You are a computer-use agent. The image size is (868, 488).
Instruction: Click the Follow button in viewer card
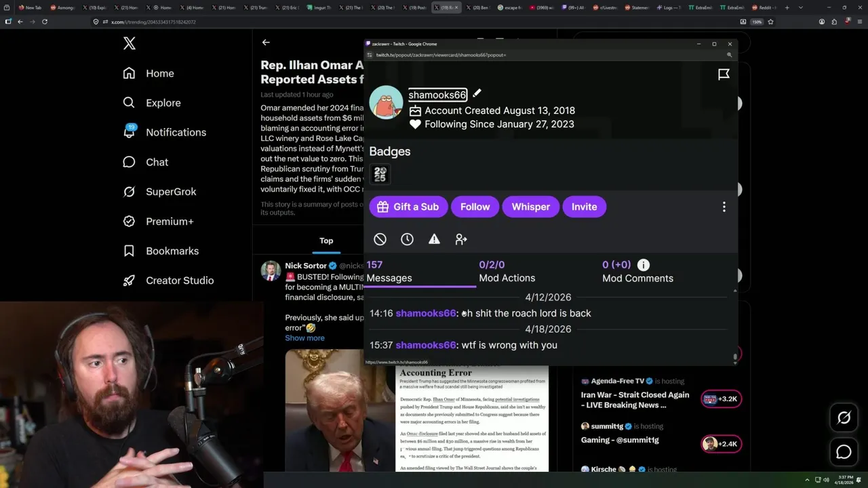(x=475, y=207)
